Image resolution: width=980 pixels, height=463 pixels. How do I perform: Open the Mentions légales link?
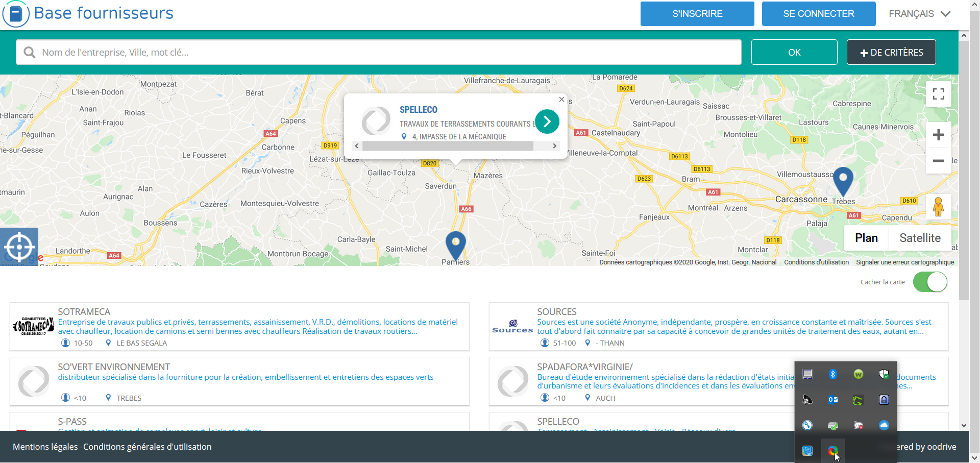tap(45, 447)
